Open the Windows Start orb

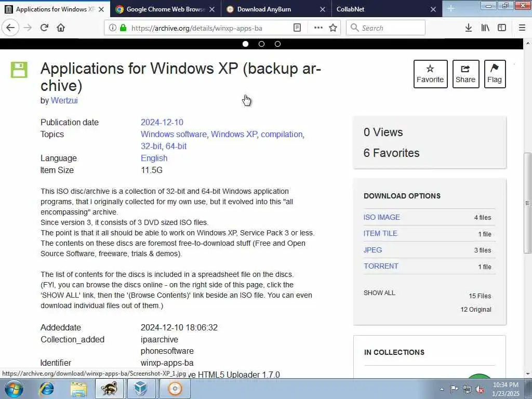14,389
